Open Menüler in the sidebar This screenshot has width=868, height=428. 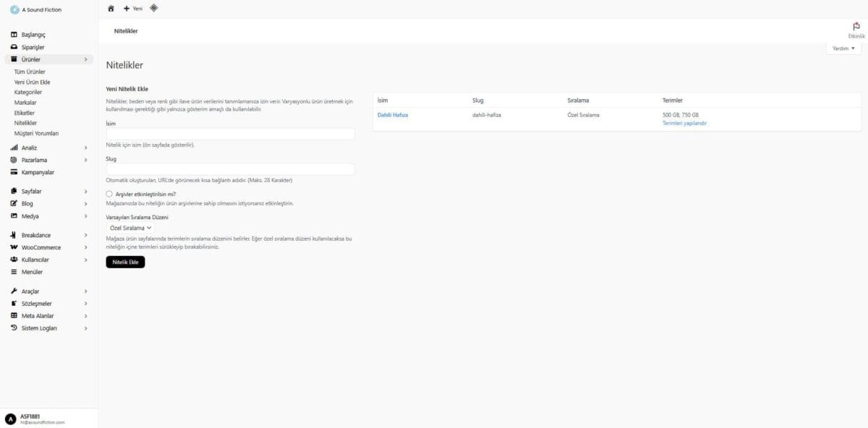(x=32, y=272)
